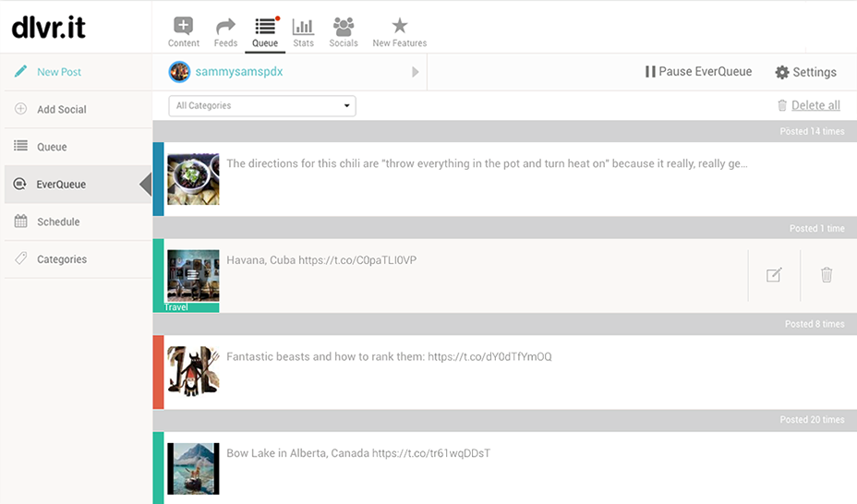Open the Bow Lake t.co link

431,453
